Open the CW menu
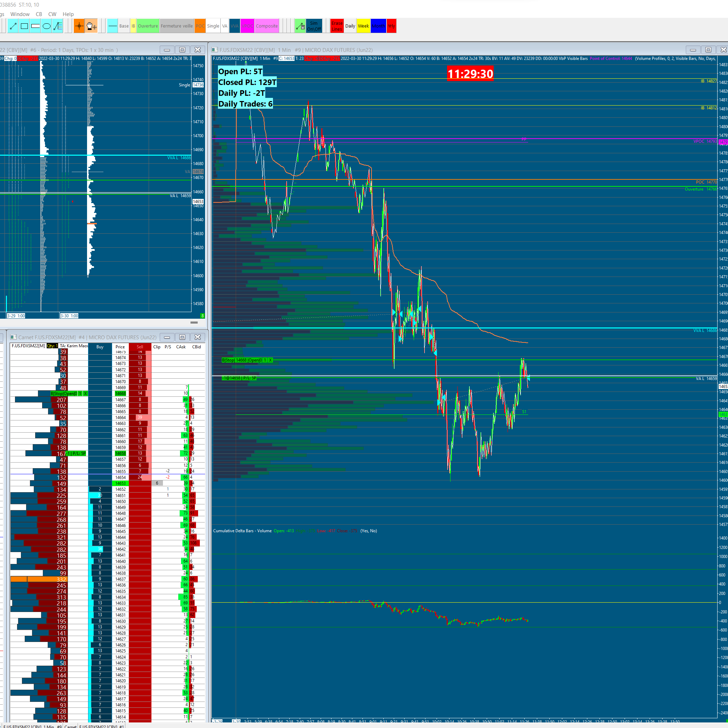 coord(52,14)
